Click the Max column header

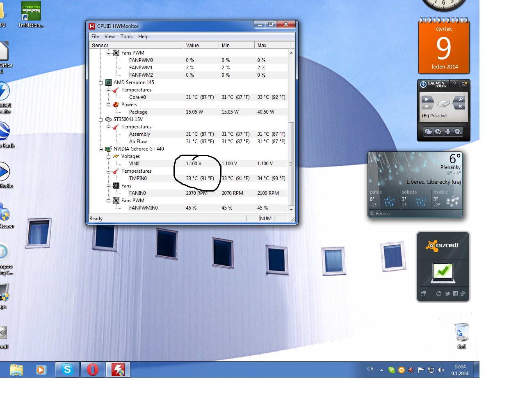pyautogui.click(x=272, y=45)
